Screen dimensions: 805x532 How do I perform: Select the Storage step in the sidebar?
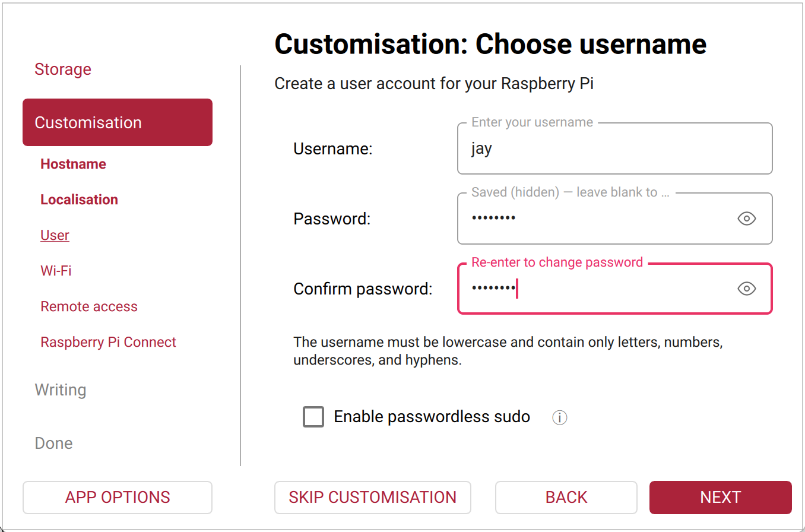63,69
